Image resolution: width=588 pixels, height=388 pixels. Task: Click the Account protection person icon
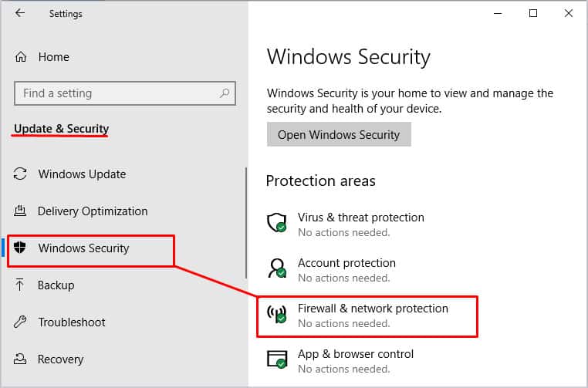click(x=276, y=268)
